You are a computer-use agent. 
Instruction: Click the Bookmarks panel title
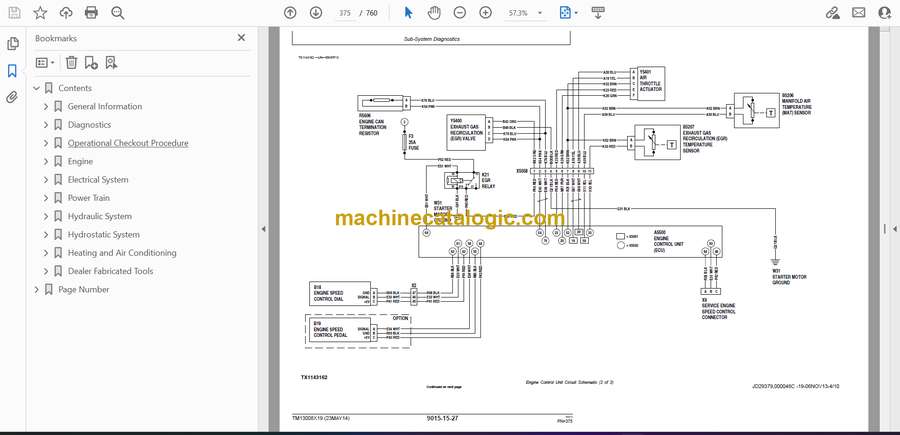click(x=56, y=38)
